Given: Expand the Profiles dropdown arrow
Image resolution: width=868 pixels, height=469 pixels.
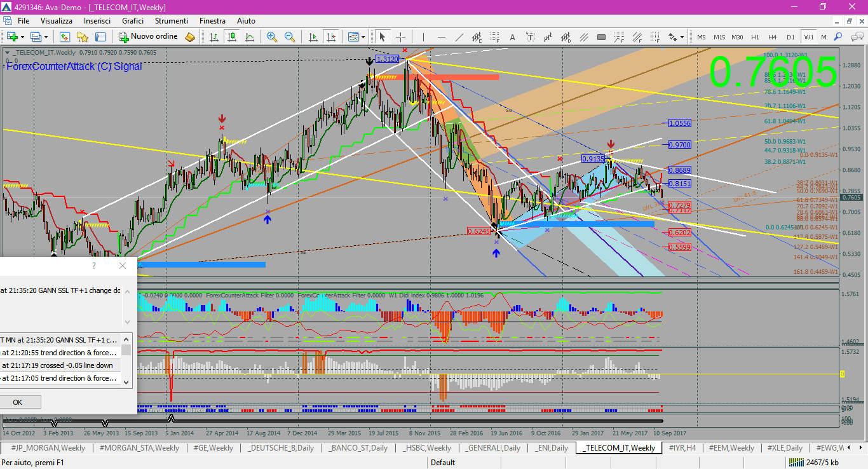Looking at the screenshot, I should [46, 37].
